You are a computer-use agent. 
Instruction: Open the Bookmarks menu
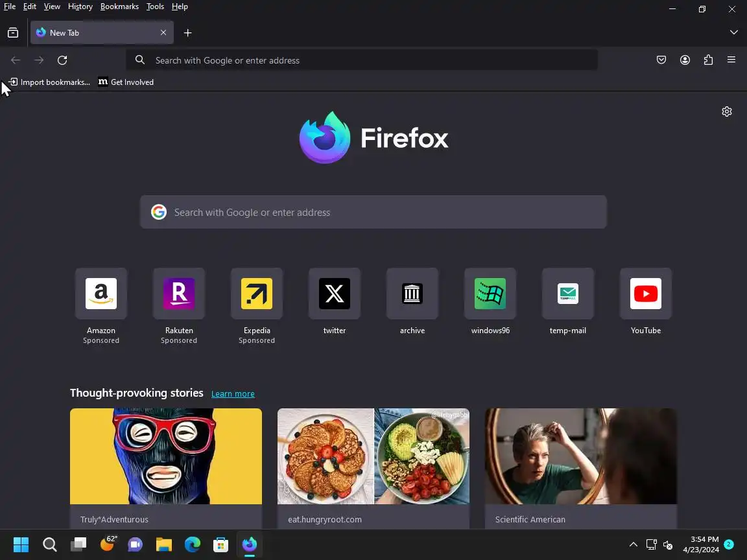[119, 6]
